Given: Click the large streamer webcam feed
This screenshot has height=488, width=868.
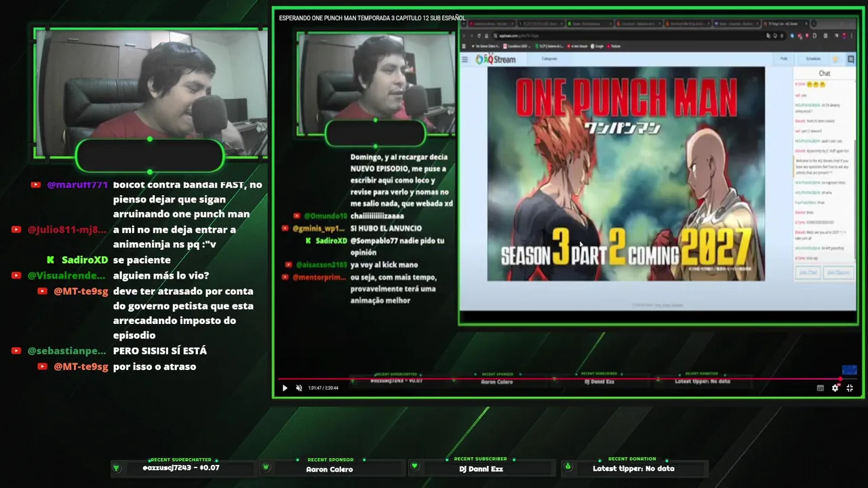Looking at the screenshot, I should [151, 94].
